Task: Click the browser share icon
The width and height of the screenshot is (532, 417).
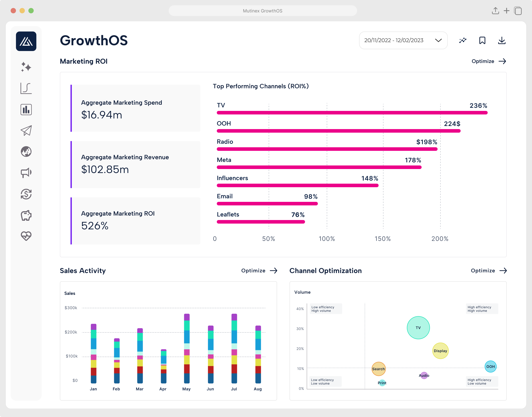Action: (x=495, y=11)
